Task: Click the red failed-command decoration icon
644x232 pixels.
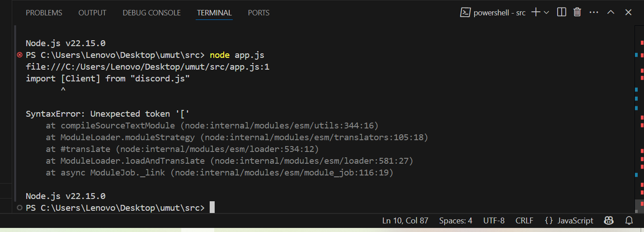Action: [19, 55]
